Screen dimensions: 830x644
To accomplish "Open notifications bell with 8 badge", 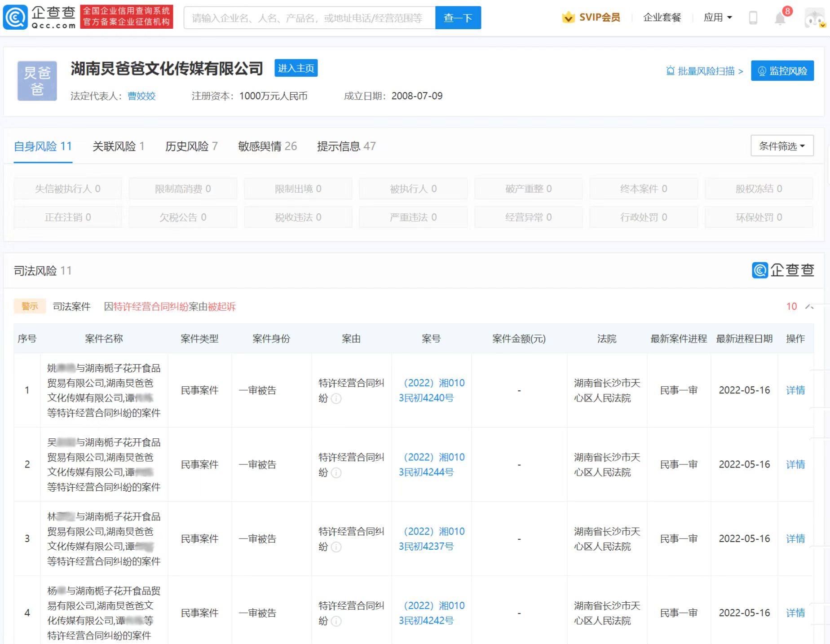I will [781, 18].
